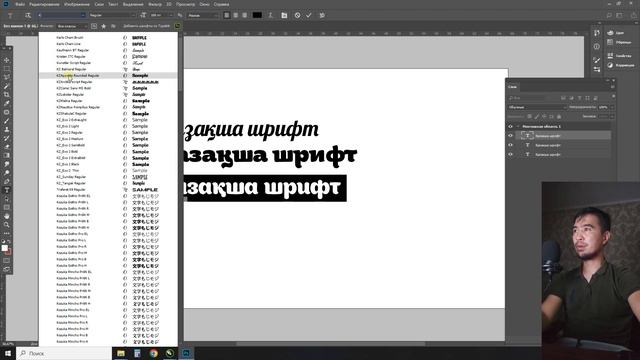Screen dimensions: 640x360
Task: Align text right in options bar
Action: point(244,15)
